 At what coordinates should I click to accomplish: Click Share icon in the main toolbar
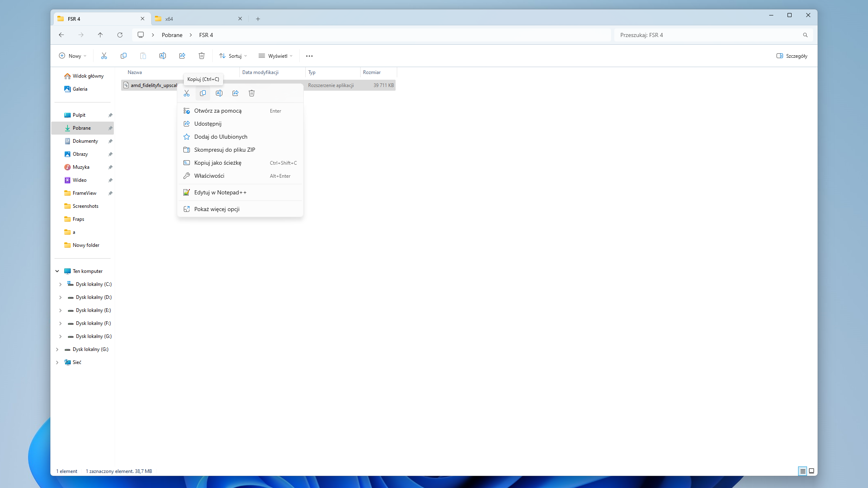[x=182, y=56]
